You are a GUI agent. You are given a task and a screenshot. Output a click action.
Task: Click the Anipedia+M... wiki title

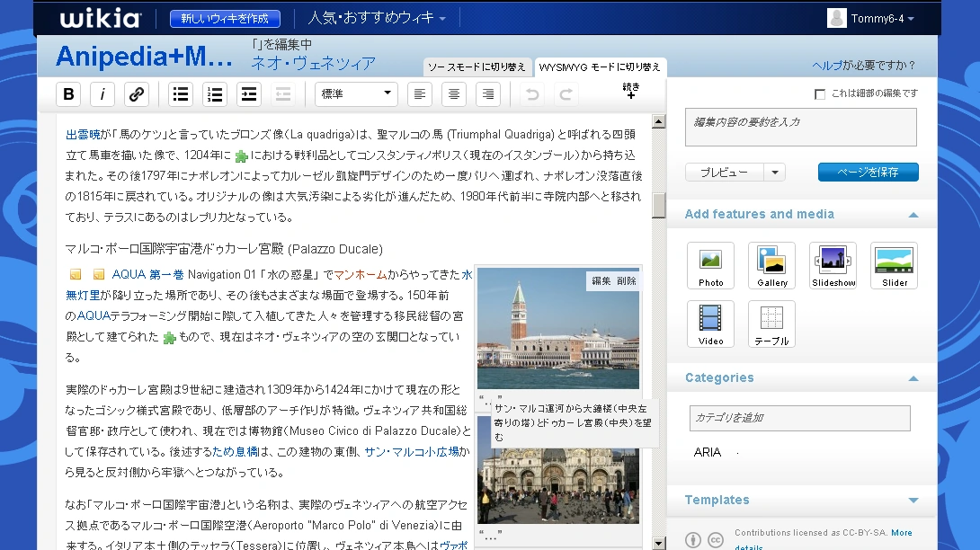pos(145,57)
